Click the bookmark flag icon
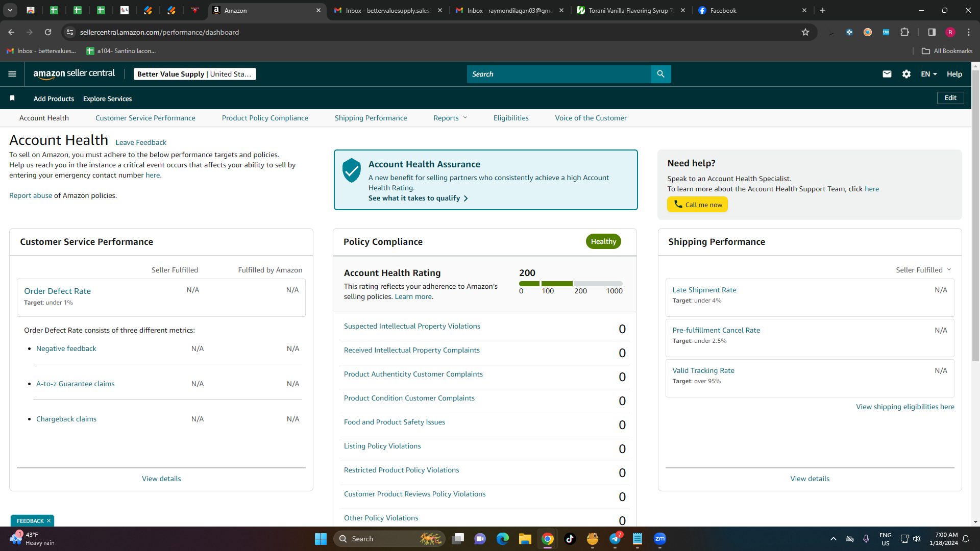This screenshot has width=980, height=551. point(12,98)
